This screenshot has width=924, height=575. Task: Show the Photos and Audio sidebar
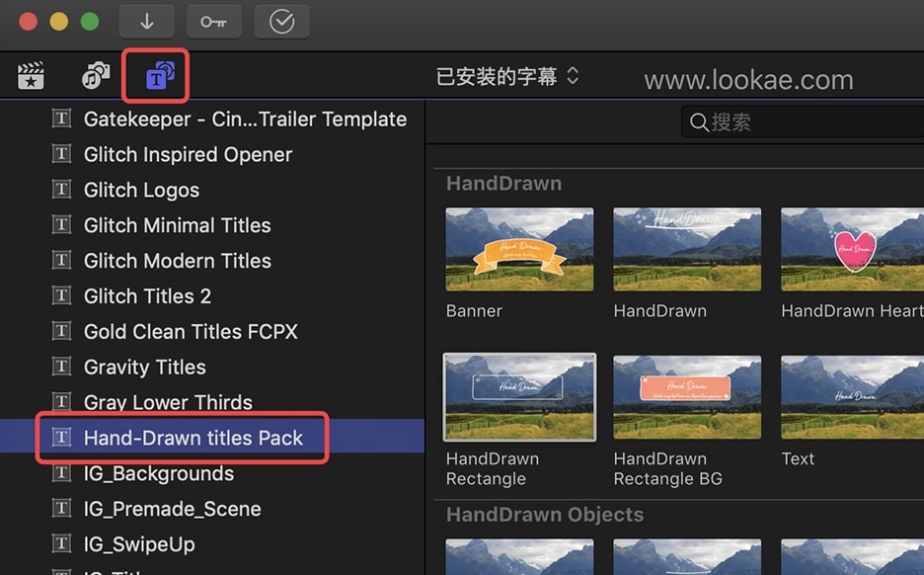(x=96, y=76)
